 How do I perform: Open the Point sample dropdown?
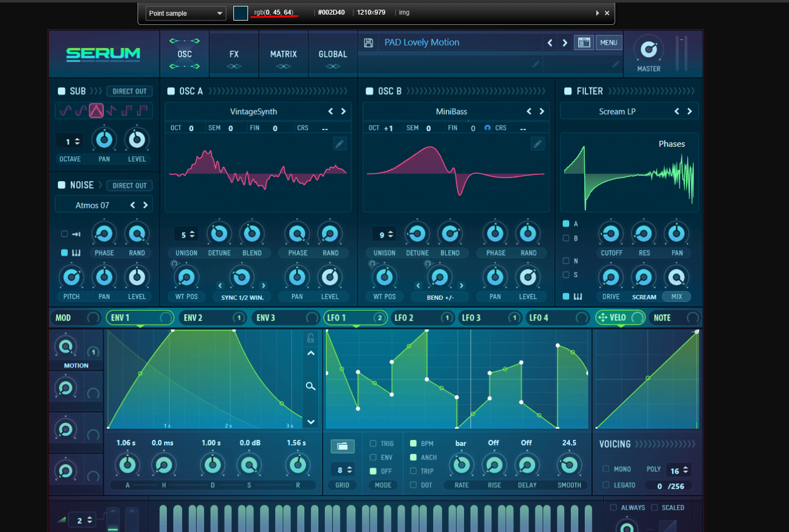click(186, 13)
